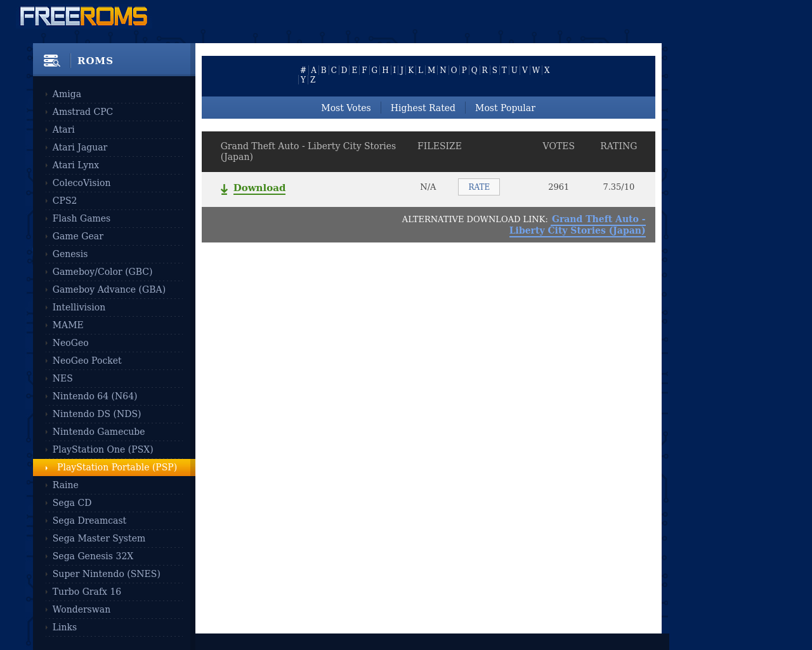Open the Links page in sidebar
Image resolution: width=812 pixels, height=650 pixels.
65,627
